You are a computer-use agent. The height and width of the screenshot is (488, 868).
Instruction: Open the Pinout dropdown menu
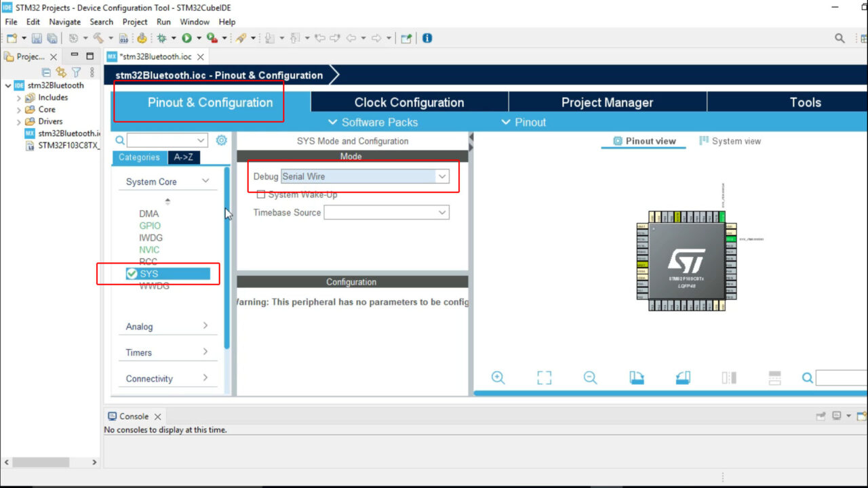[524, 122]
